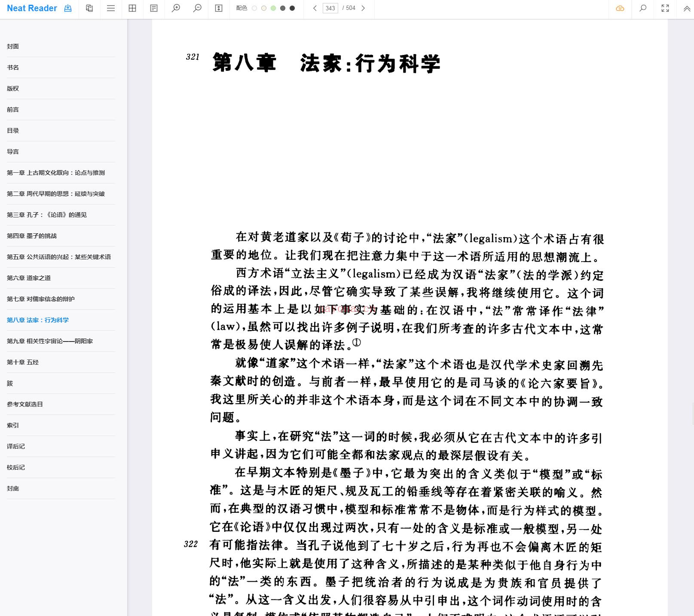
Task: Jump to 第一章 上古期文化取向
Action: pyautogui.click(x=56, y=173)
